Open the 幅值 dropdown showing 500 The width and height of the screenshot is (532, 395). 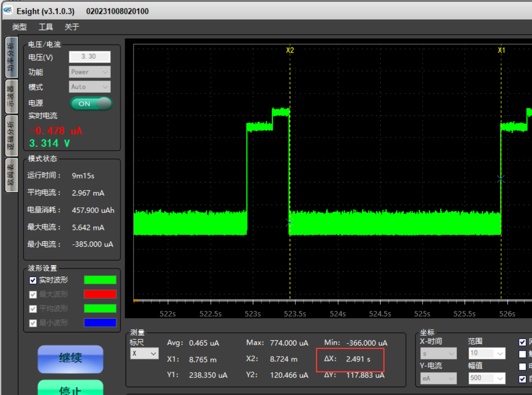point(487,378)
